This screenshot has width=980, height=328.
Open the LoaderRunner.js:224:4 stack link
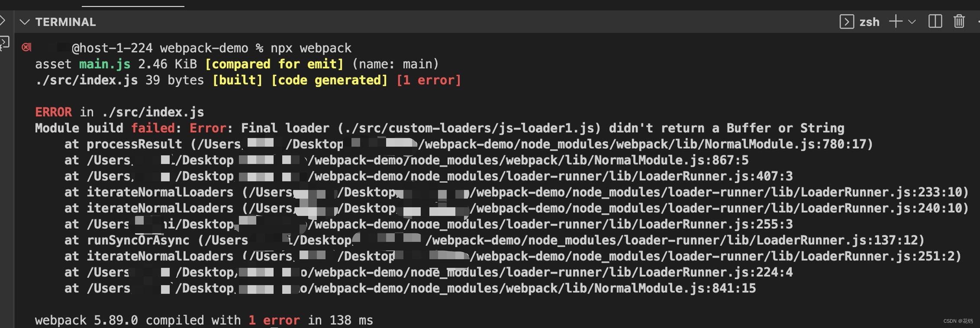click(716, 272)
